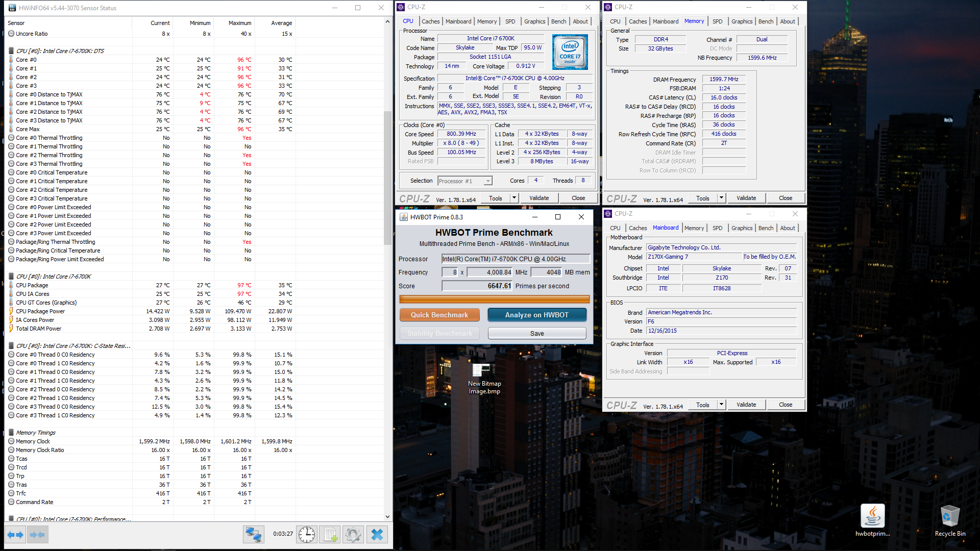Open Graphics tab in Memory CPU-Z window
Screen dimensions: 980x551
coord(742,21)
